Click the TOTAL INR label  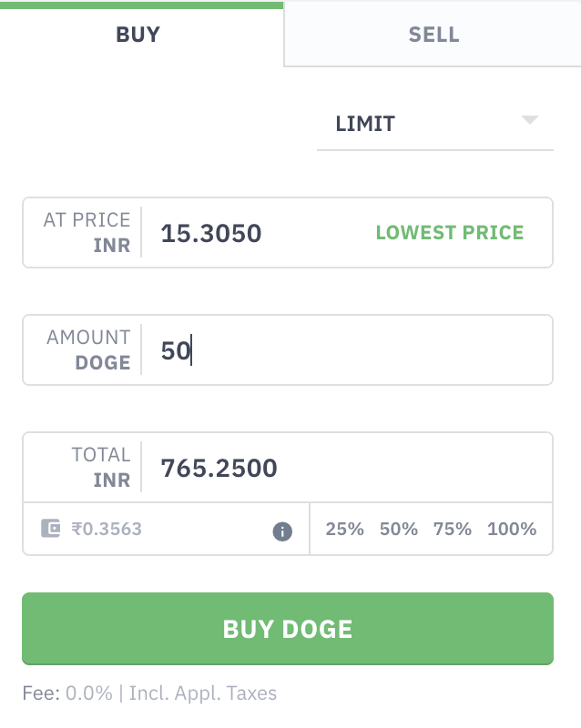pos(100,468)
